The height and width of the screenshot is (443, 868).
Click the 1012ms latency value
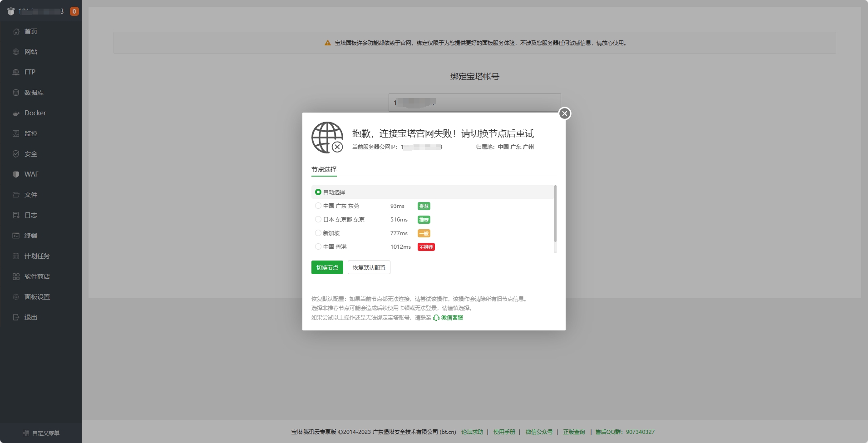pyautogui.click(x=400, y=247)
